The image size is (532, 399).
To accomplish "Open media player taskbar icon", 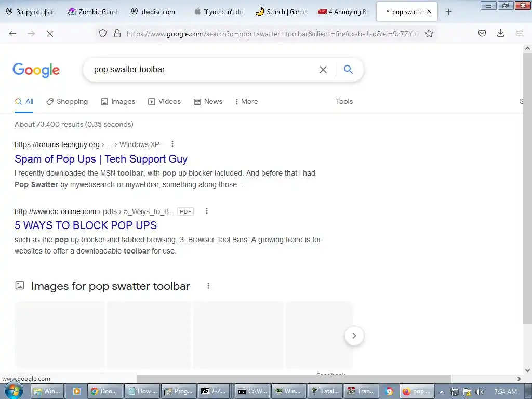I will 77,391.
